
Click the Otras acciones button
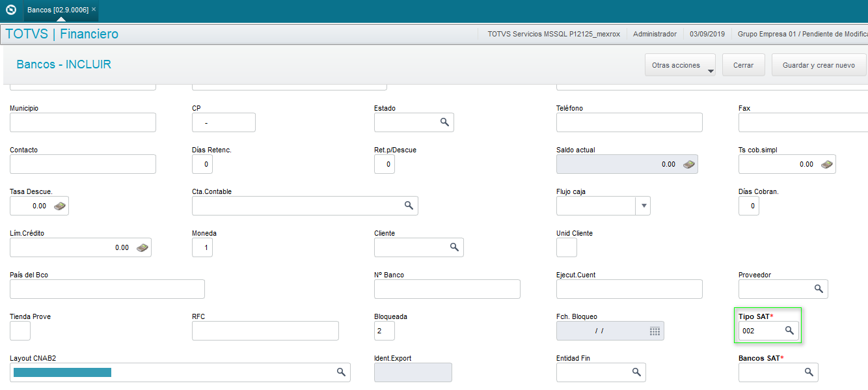point(680,65)
